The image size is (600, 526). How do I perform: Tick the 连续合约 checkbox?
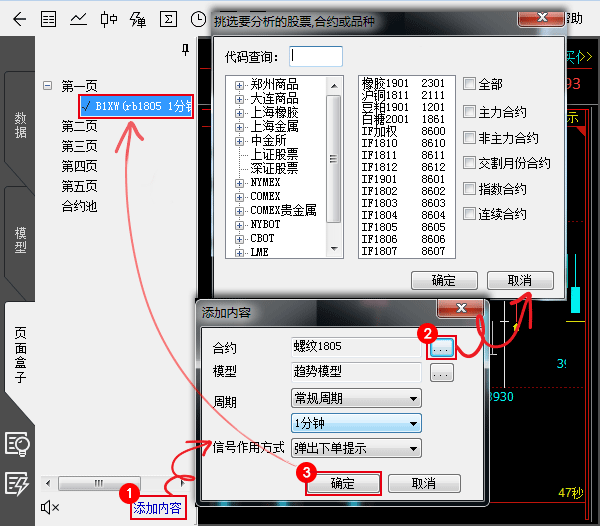(470, 214)
